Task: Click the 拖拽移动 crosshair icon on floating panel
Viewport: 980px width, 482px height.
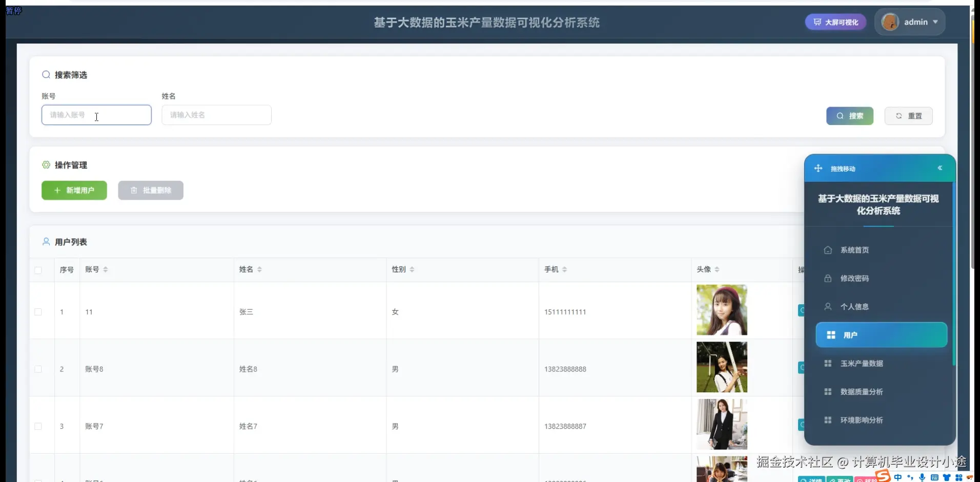Action: [x=819, y=168]
